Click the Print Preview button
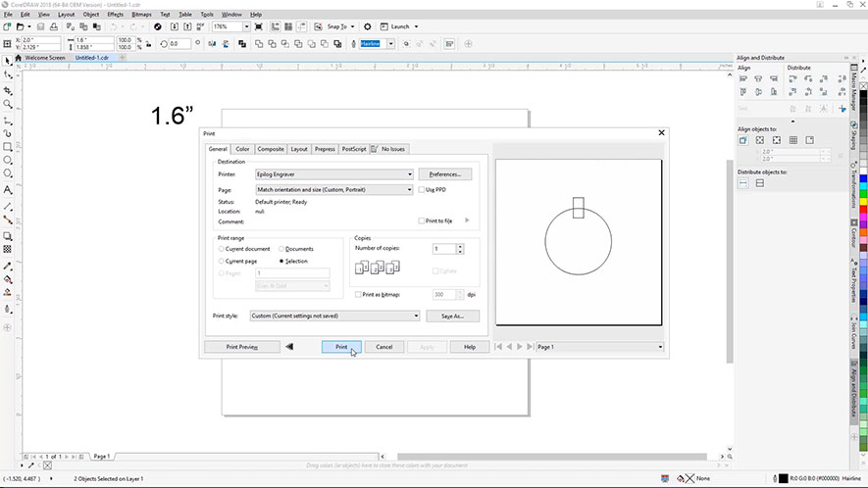 coord(241,347)
